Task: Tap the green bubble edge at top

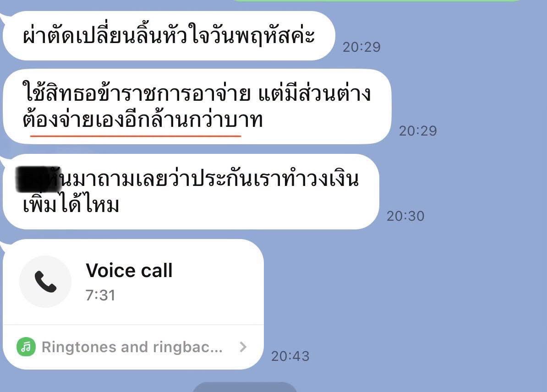Action: point(377,1)
